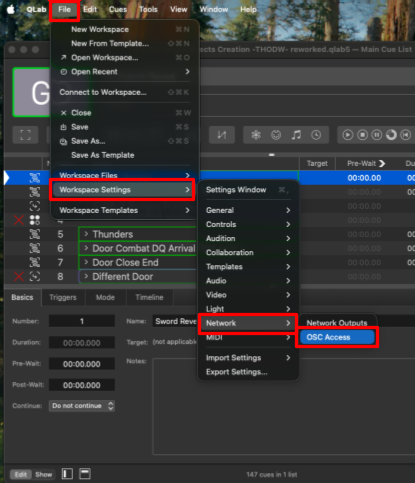Screen dimensions: 415x483
Task: Click the music note toolbar icon
Action: tap(296, 135)
